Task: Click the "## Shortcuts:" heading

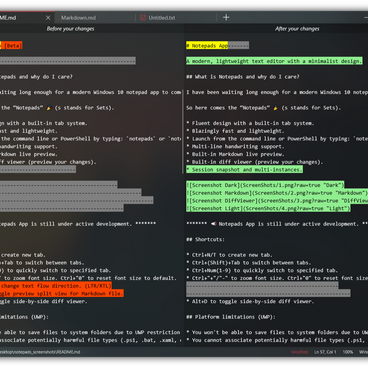Action: [205, 239]
